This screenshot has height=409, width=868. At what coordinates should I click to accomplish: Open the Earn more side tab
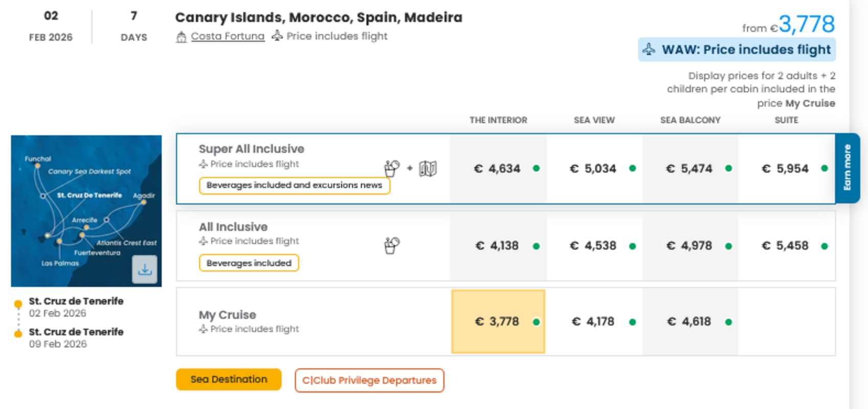[x=847, y=168]
